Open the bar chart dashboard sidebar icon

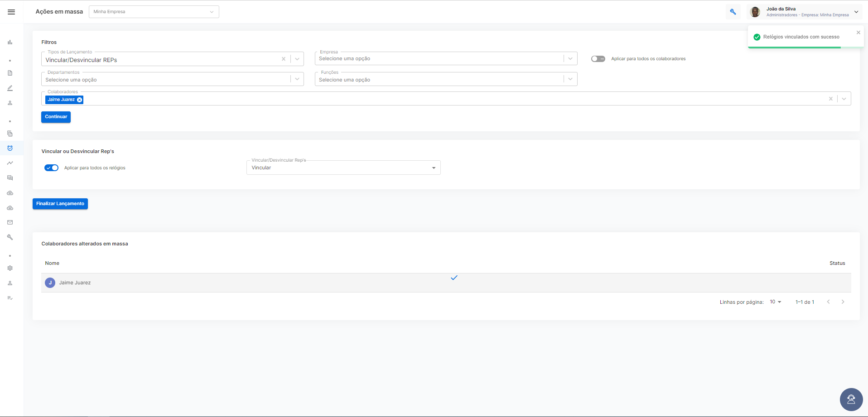click(10, 42)
